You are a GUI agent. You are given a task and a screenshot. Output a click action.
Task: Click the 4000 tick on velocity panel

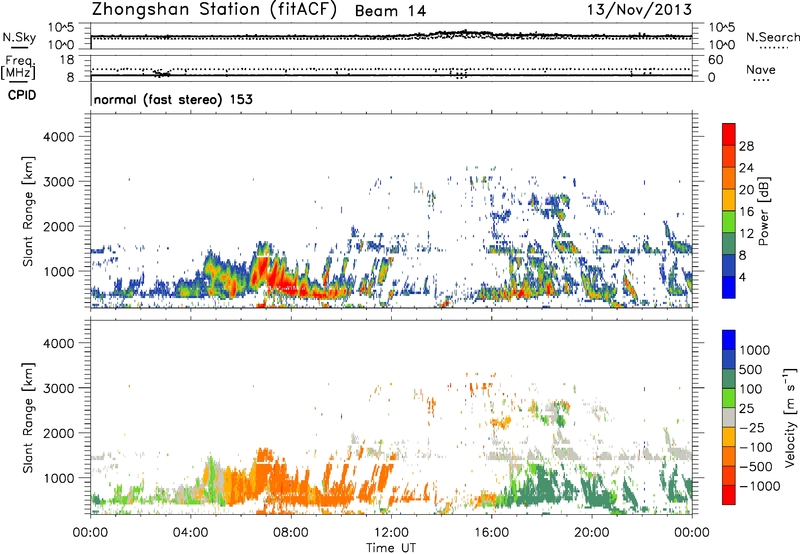(58, 343)
